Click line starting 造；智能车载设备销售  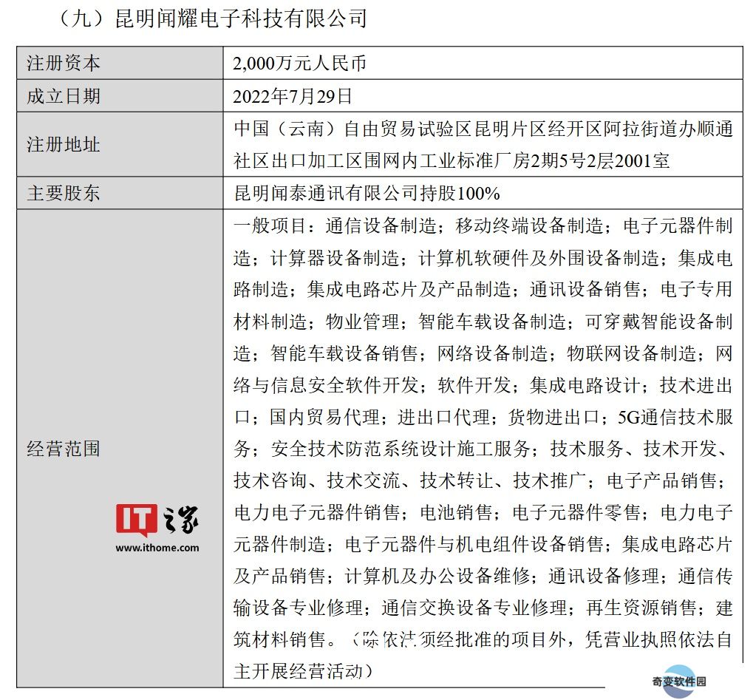click(x=483, y=353)
